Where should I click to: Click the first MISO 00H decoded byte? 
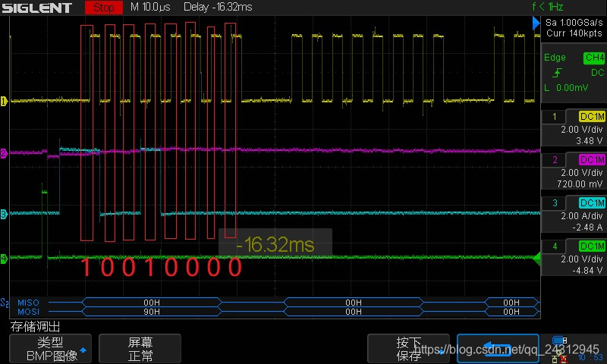(152, 303)
